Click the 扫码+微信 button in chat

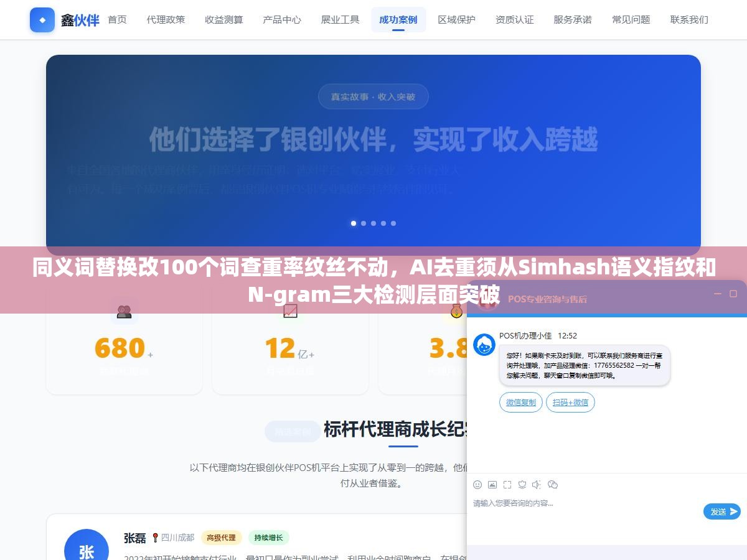570,403
